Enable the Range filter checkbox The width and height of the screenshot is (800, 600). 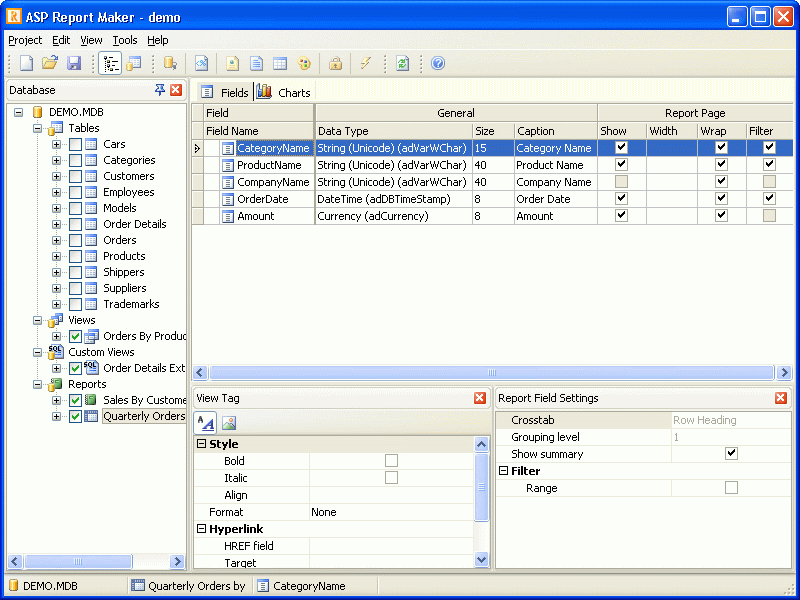click(731, 488)
